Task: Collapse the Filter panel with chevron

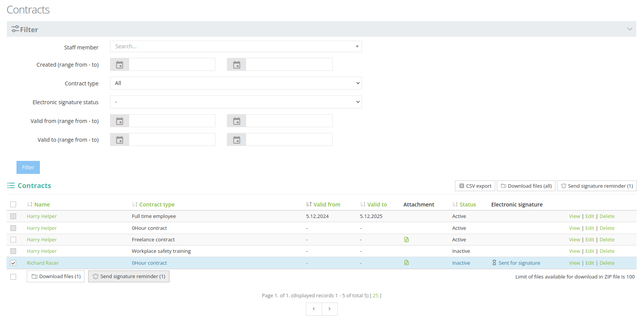Action: coord(629,29)
